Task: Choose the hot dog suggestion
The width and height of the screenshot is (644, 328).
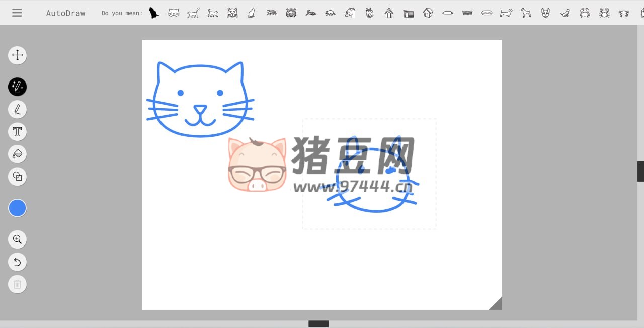Action: pyautogui.click(x=487, y=13)
